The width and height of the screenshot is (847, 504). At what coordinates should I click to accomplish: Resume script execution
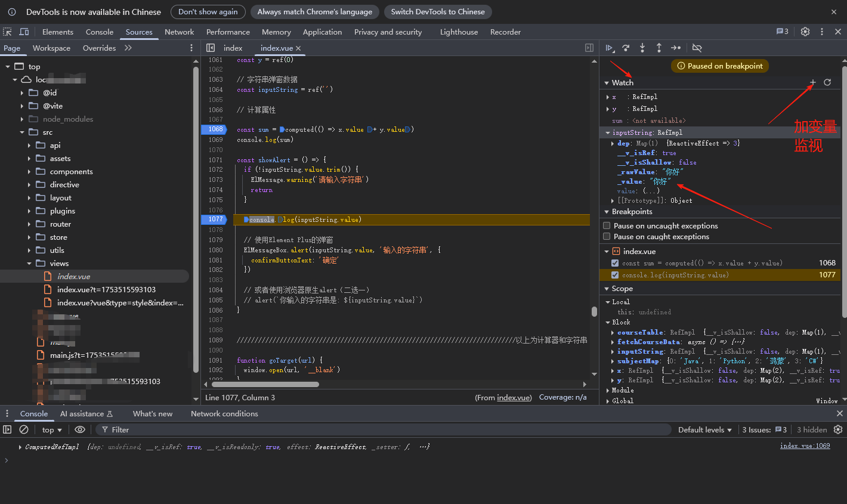point(610,48)
